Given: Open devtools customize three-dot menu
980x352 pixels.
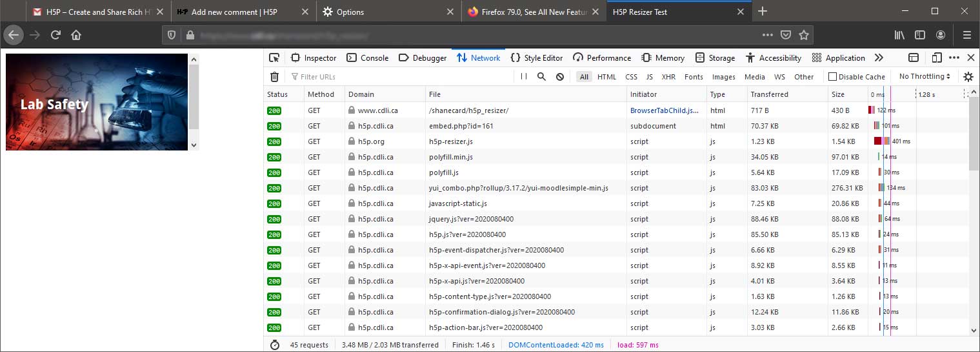Looking at the screenshot, I should (954, 57).
